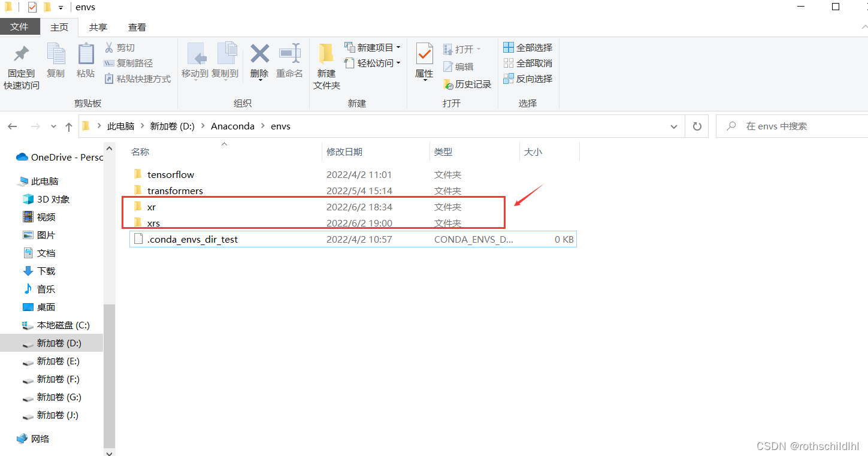Click title bar properties checkmark icon

pos(32,7)
